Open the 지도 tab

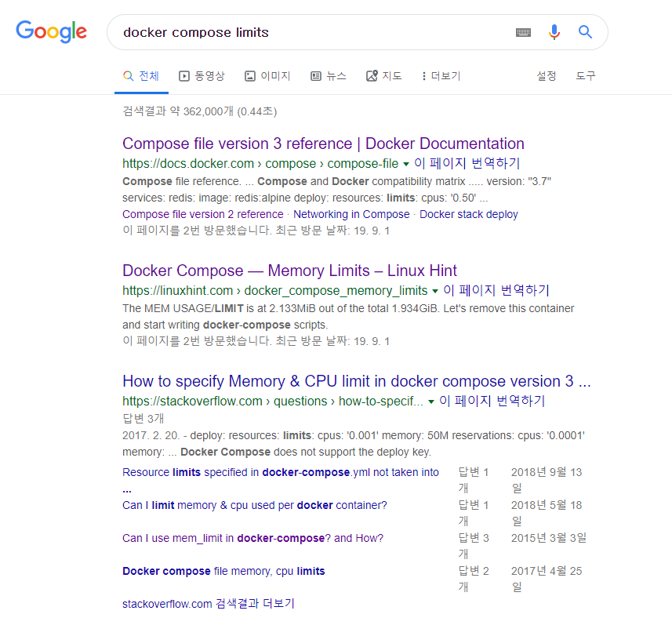[384, 76]
